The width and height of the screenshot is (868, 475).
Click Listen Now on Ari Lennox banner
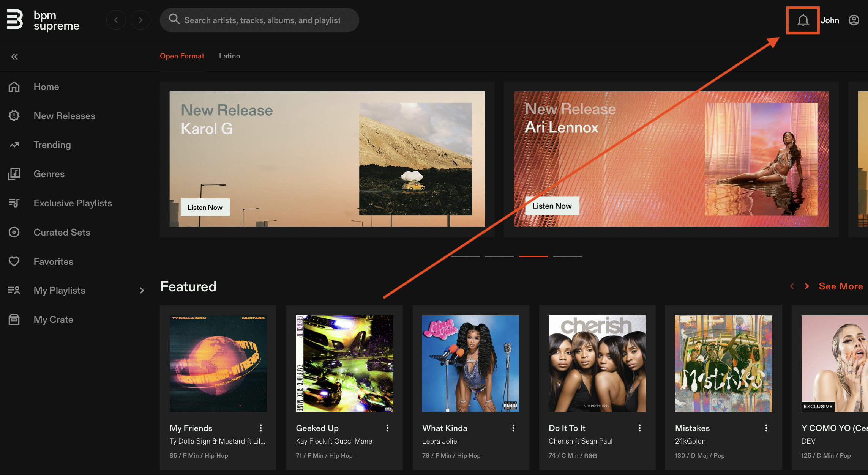point(552,206)
